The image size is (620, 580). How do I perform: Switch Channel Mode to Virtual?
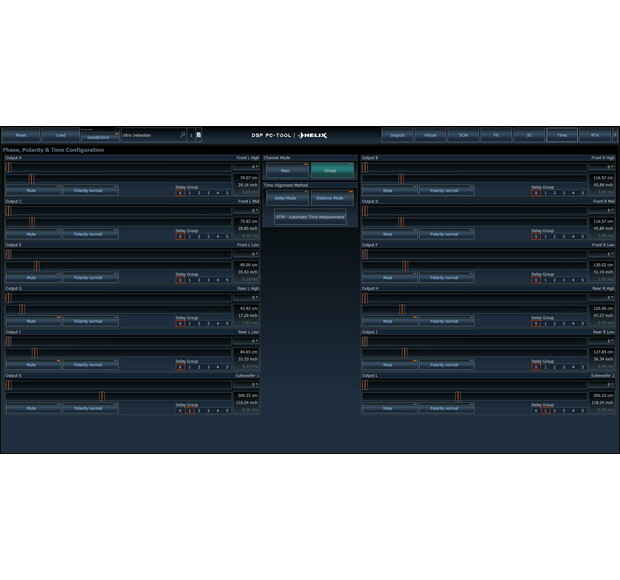[332, 171]
